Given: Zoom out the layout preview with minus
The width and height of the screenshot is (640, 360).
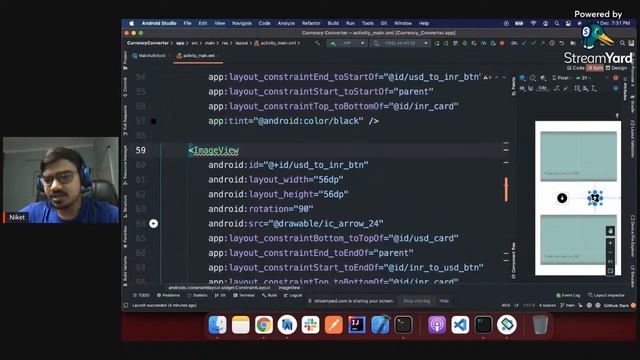Looking at the screenshot, I should 610,252.
